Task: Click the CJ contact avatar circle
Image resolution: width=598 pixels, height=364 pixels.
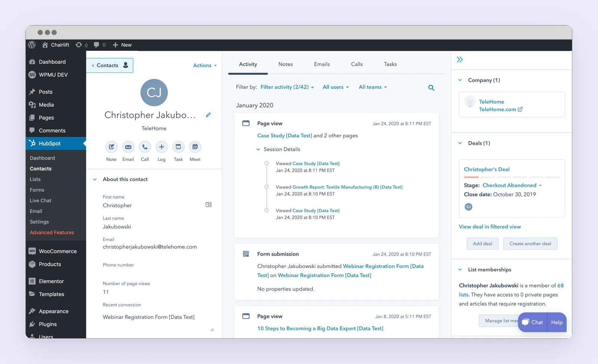Action: pos(154,93)
